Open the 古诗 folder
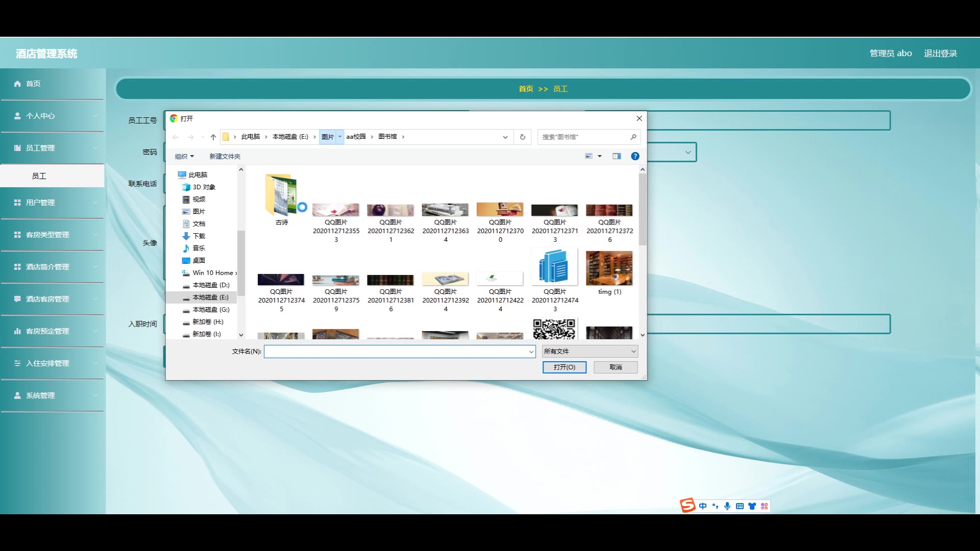Viewport: 980px width, 551px height. coord(282,199)
